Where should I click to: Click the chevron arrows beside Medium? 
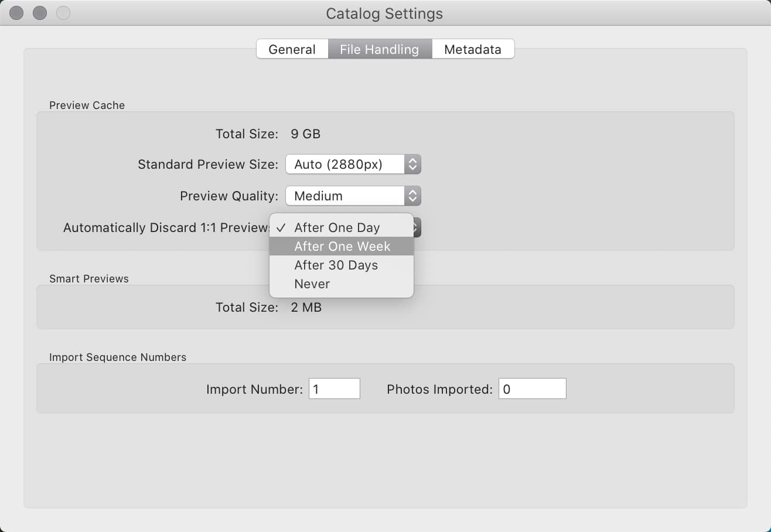[x=413, y=196]
